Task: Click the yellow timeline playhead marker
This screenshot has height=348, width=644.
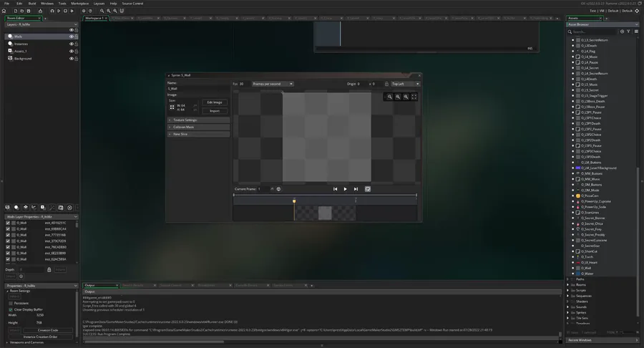Action: pos(294,201)
